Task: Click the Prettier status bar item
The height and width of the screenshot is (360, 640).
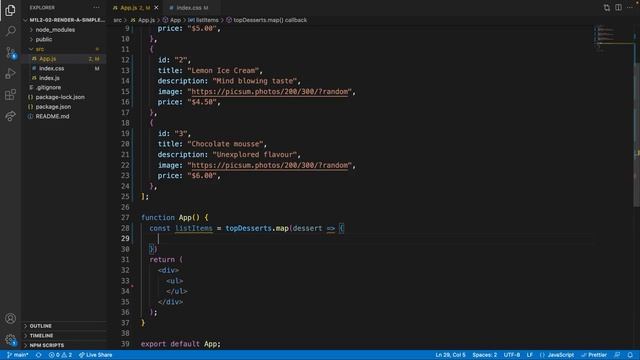Action: point(594,355)
